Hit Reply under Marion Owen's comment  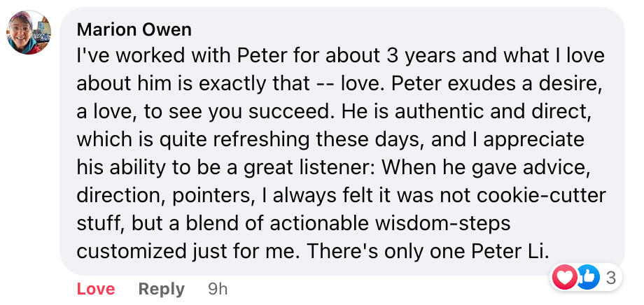pyautogui.click(x=162, y=289)
